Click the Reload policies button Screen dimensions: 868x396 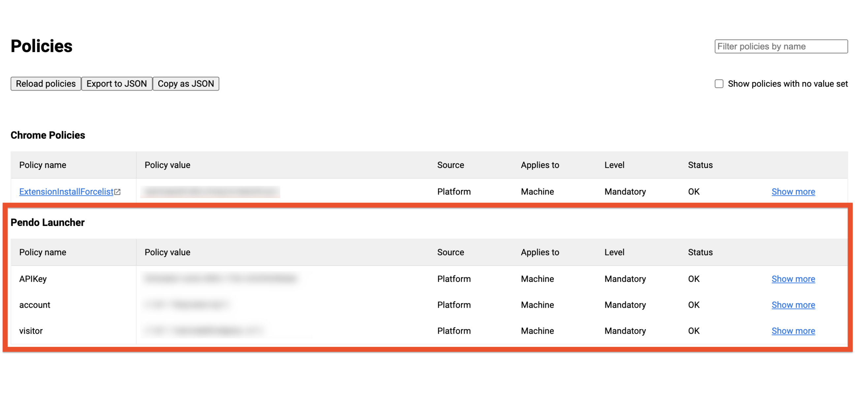(x=46, y=83)
